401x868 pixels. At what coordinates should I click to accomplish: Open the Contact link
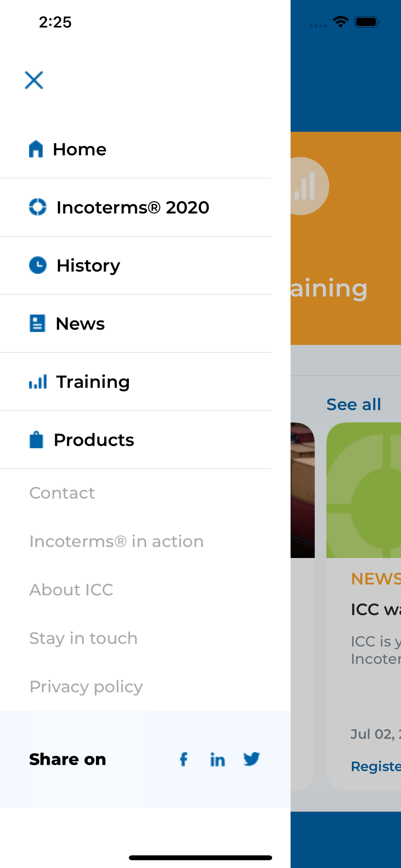pyautogui.click(x=62, y=493)
